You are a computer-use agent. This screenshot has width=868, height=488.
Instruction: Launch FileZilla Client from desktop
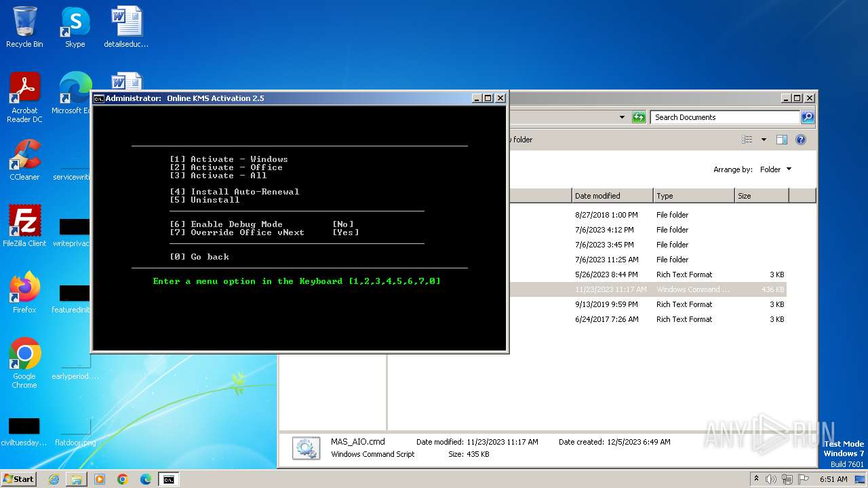(24, 226)
